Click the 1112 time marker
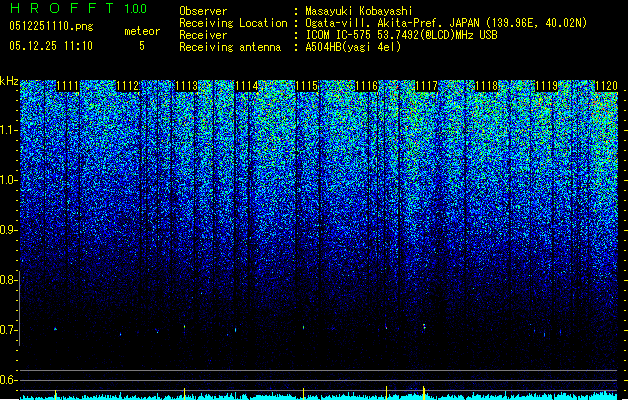 [x=128, y=86]
